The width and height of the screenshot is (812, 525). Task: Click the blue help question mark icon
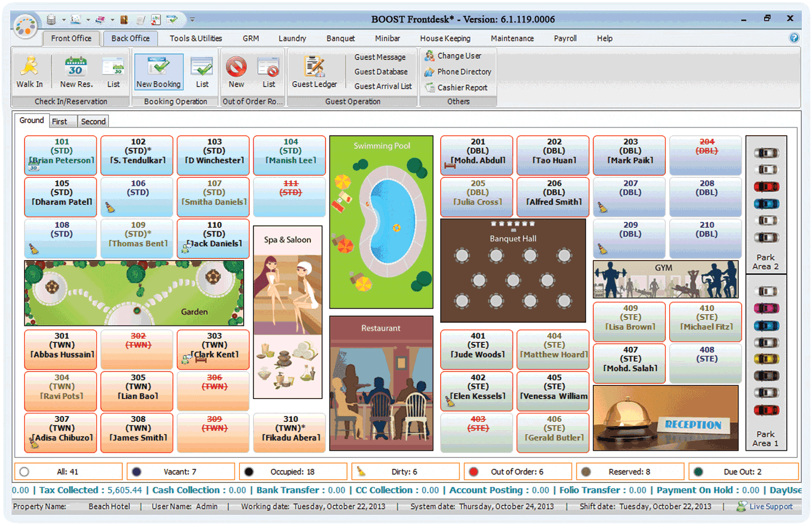coord(794,38)
